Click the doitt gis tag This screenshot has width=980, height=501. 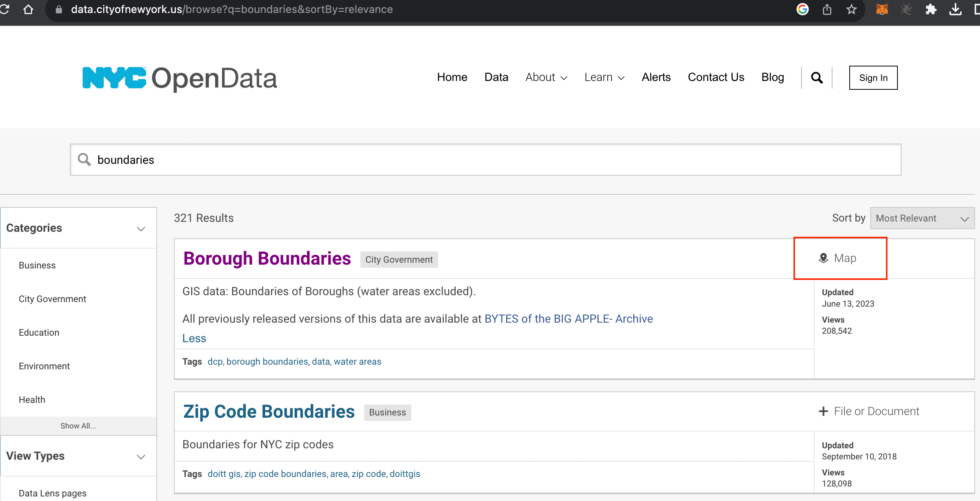pyautogui.click(x=224, y=474)
